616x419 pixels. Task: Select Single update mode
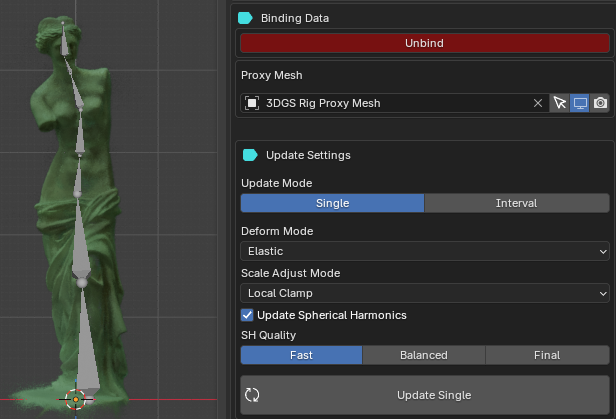[332, 203]
